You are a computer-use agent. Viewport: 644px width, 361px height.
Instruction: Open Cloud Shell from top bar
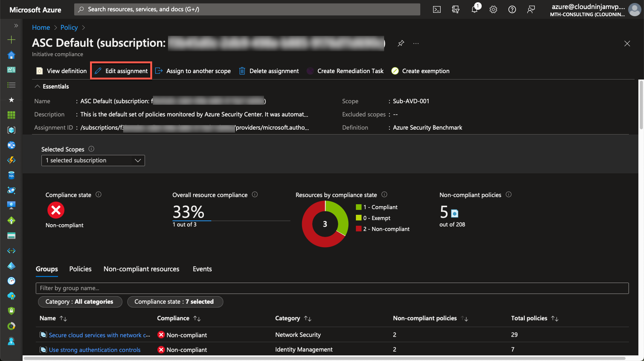(437, 9)
